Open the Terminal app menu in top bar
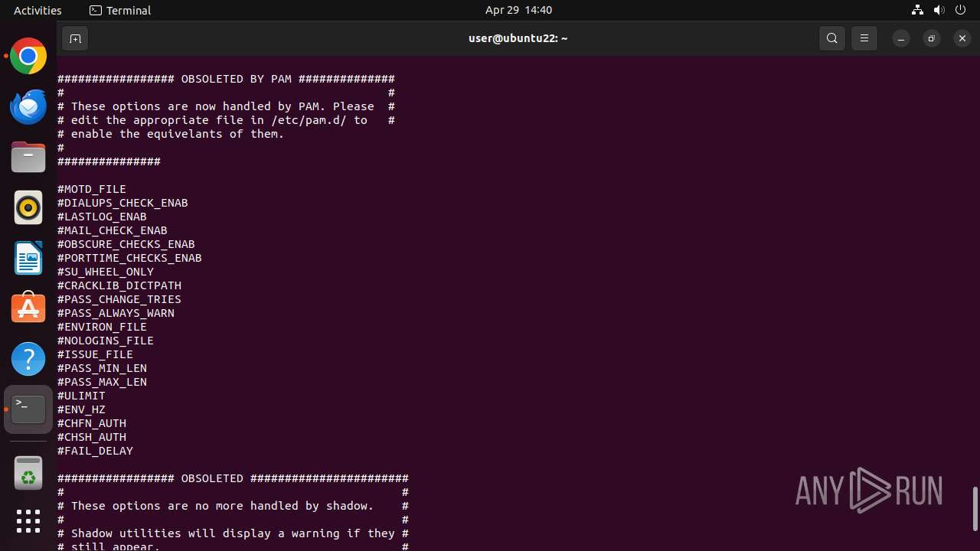The height and width of the screenshot is (551, 980). 120,10
